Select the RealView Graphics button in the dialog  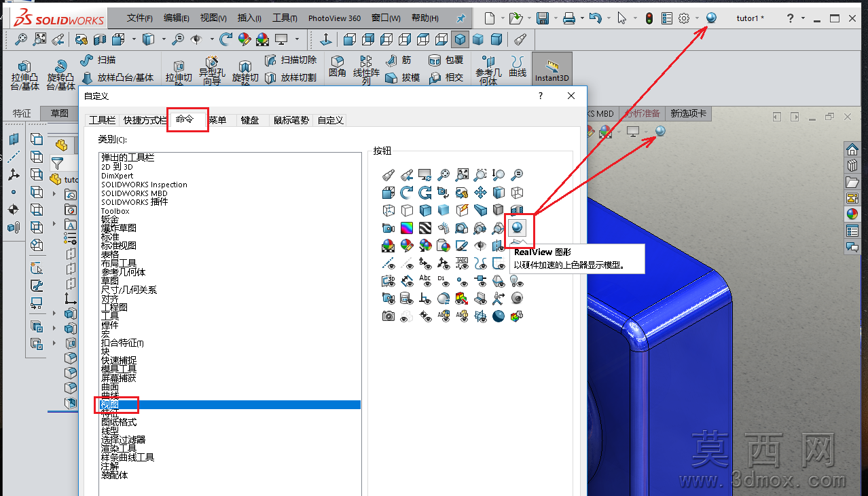click(x=517, y=228)
